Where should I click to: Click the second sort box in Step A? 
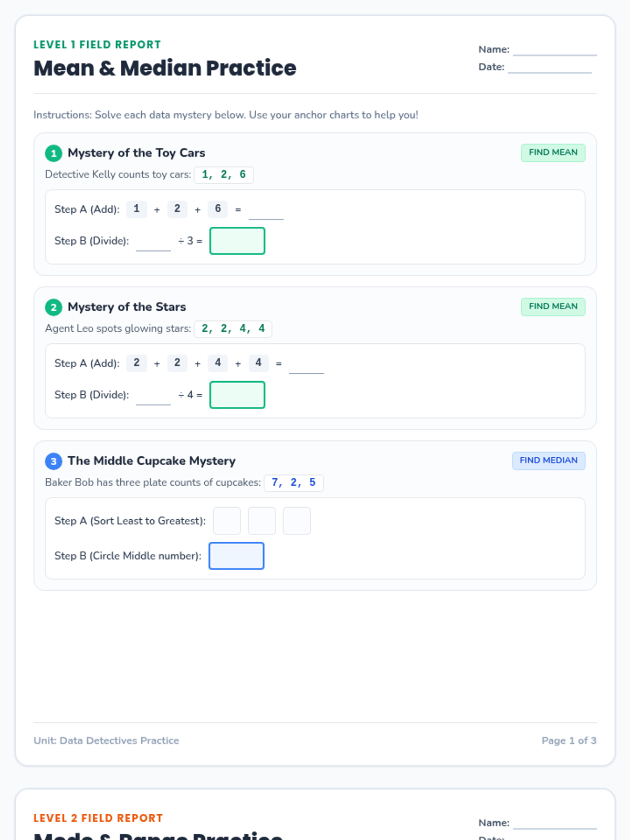tap(261, 521)
